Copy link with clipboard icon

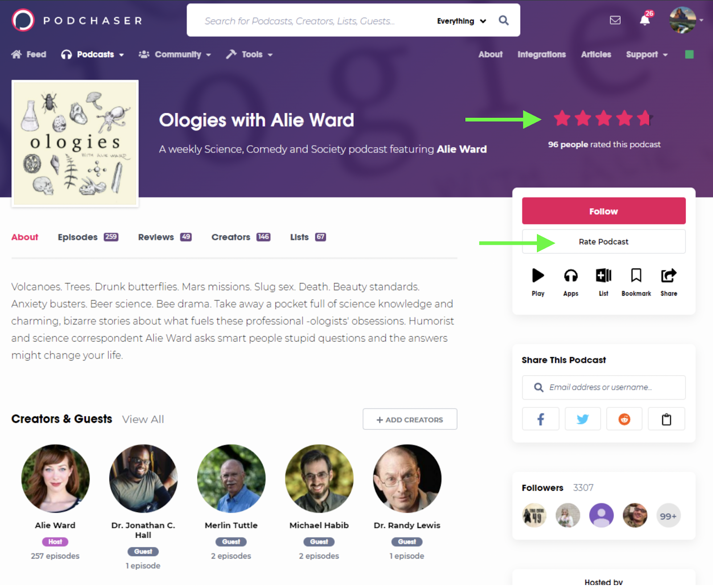(x=666, y=419)
